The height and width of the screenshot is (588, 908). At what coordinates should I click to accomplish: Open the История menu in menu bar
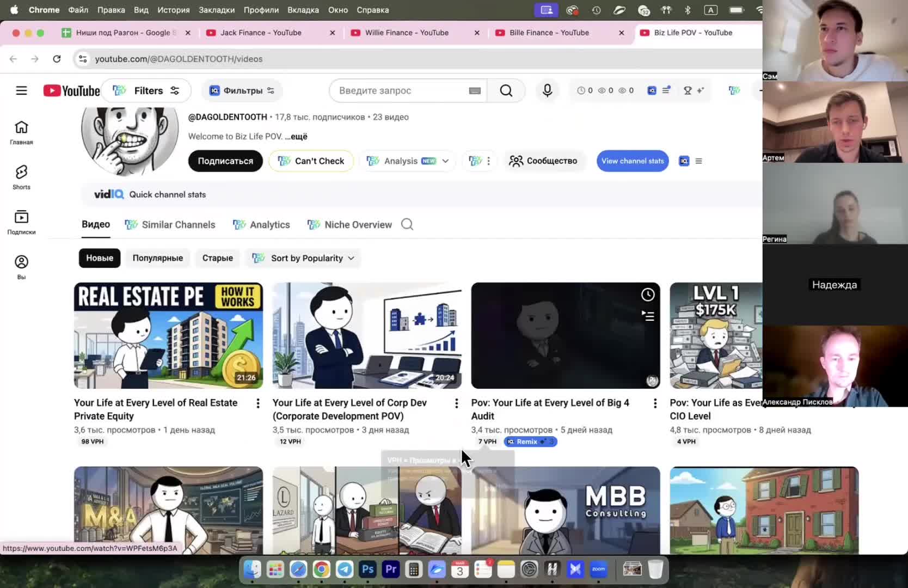174,10
